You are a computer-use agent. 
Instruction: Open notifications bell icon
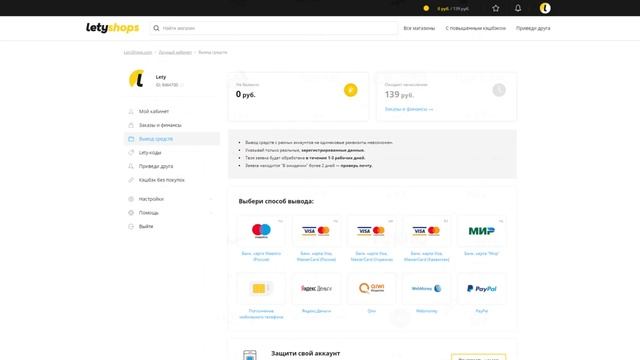coord(518,8)
